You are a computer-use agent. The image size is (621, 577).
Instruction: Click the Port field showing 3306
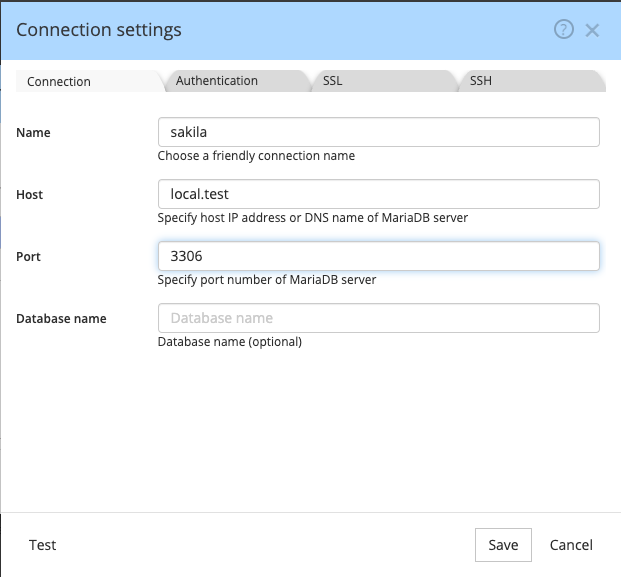(x=379, y=256)
